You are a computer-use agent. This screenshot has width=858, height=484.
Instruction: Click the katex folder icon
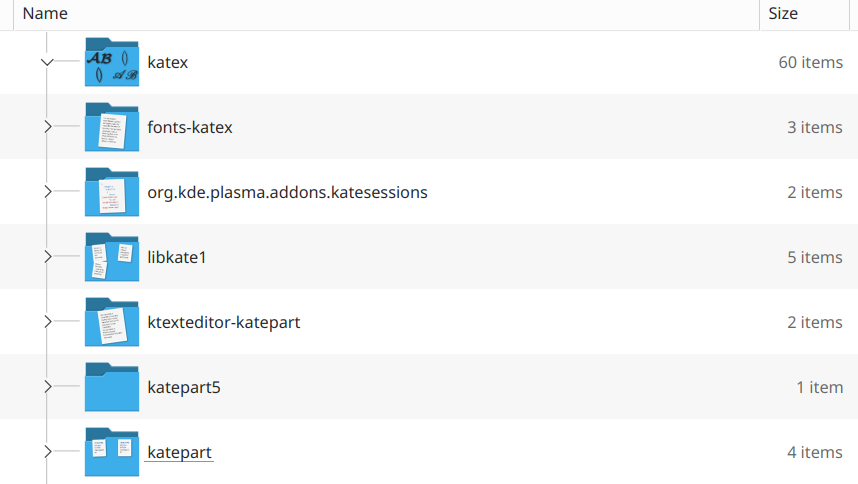coord(112,62)
